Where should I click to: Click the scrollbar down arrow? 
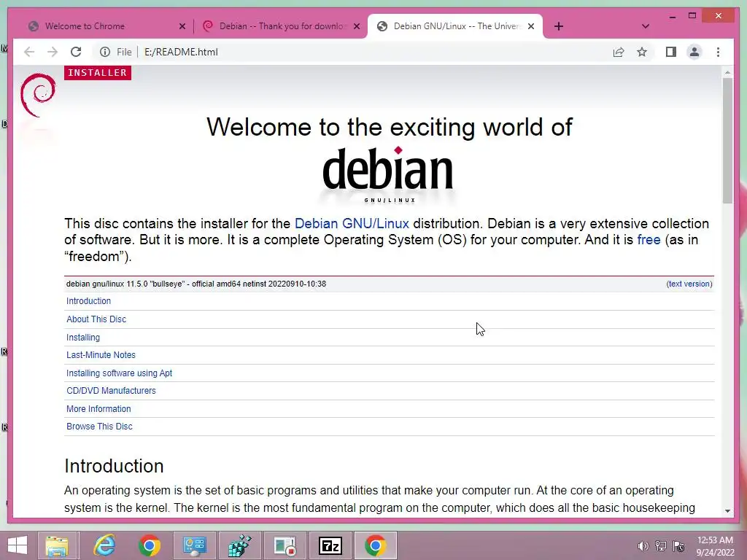click(727, 511)
